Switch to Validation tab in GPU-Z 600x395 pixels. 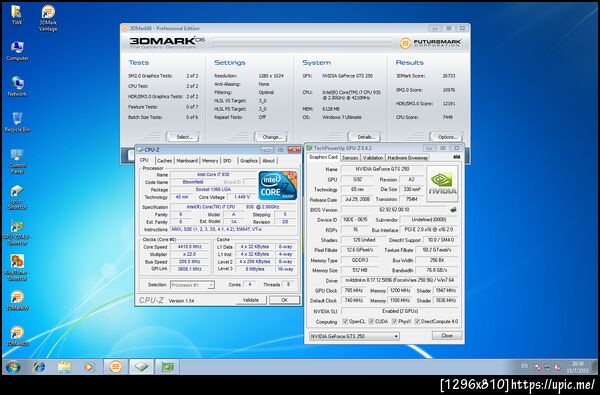(373, 158)
